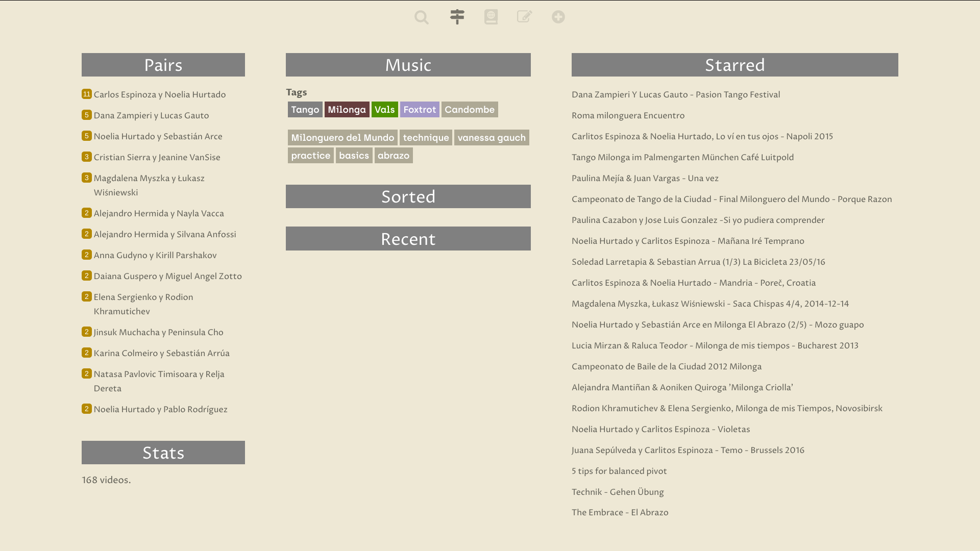Expand the Sorted section header
Viewport: 980px width, 551px height.
(x=408, y=196)
